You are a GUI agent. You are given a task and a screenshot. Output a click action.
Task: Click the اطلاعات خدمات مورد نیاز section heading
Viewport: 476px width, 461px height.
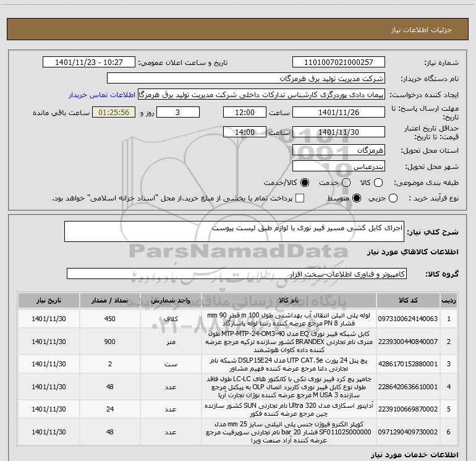tap(414, 455)
